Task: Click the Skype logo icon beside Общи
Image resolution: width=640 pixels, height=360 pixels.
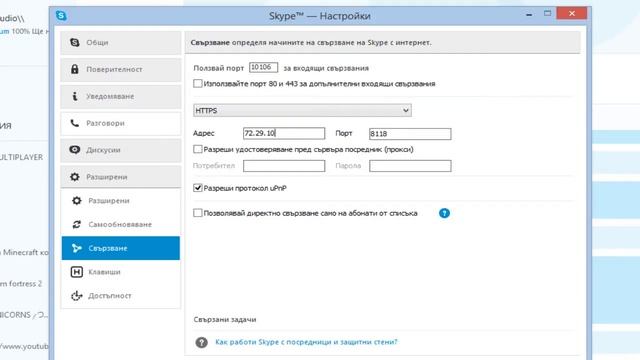Action: [x=75, y=42]
